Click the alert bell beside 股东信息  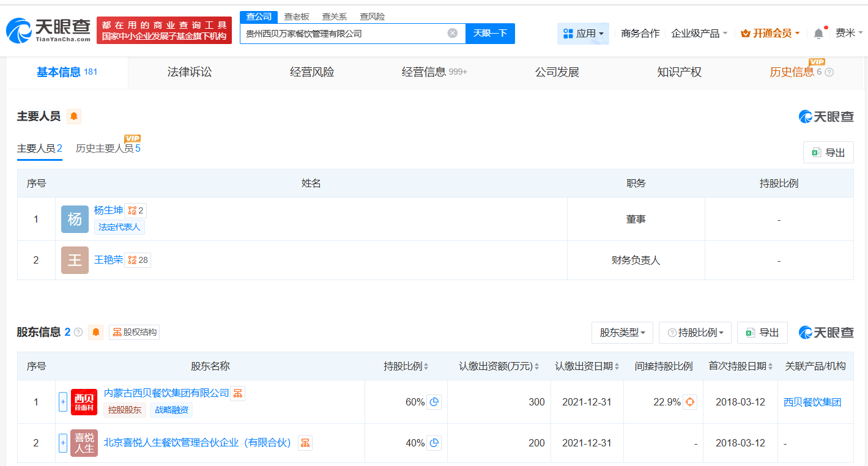point(96,332)
